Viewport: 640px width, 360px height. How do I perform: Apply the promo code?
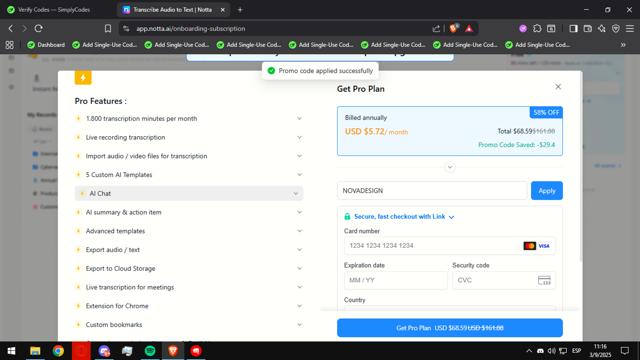coord(547,191)
